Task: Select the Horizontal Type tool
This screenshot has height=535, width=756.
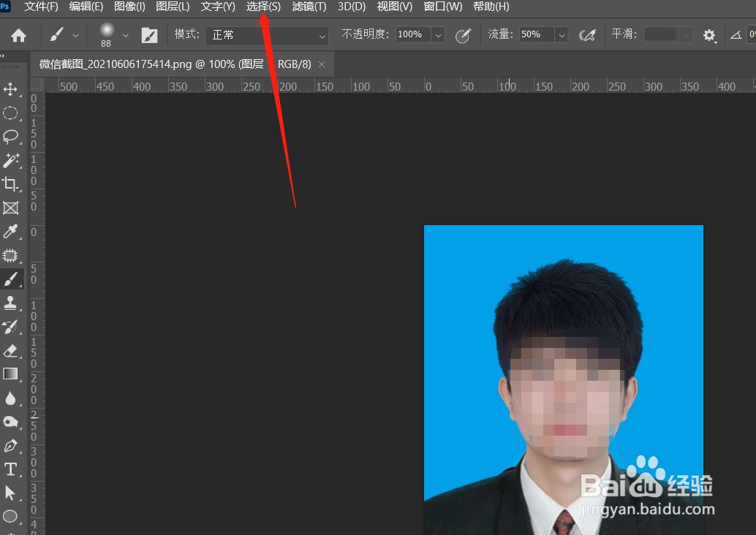Action: tap(10, 469)
